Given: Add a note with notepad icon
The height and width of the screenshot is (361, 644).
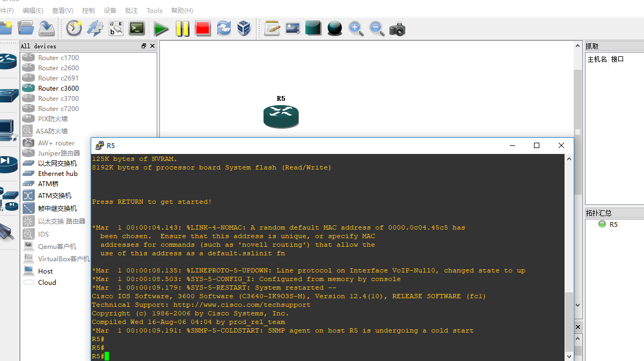Looking at the screenshot, I should [x=272, y=28].
